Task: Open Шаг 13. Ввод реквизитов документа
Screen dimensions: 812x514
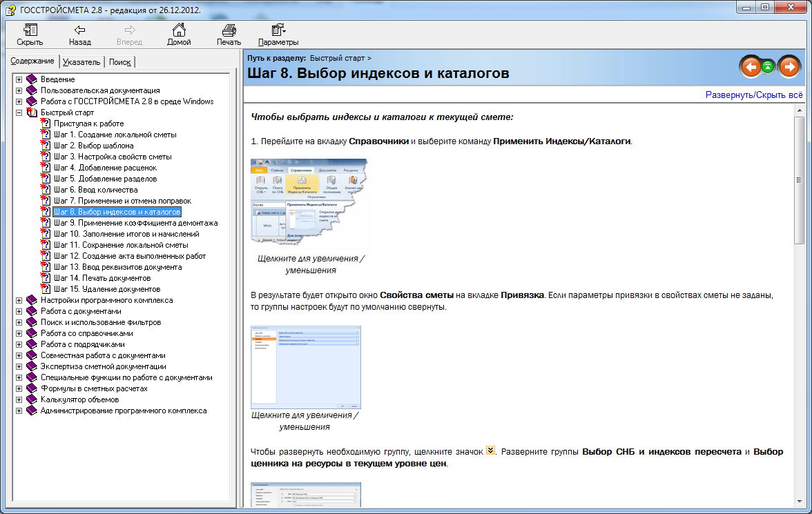Action: (x=118, y=267)
